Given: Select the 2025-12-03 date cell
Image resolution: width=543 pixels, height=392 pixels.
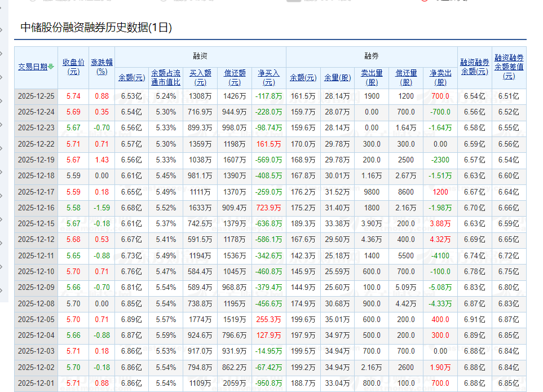Looking at the screenshot, I should (x=36, y=351).
